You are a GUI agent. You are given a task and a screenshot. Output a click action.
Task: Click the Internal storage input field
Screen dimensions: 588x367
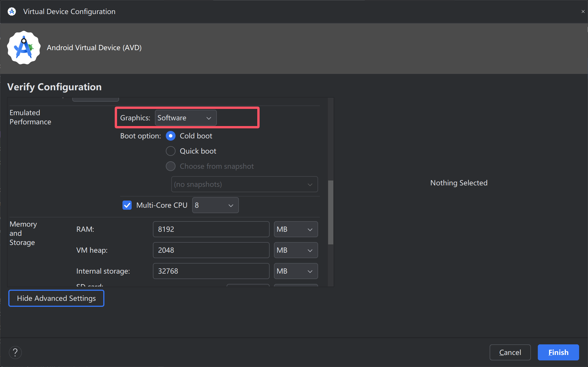211,271
